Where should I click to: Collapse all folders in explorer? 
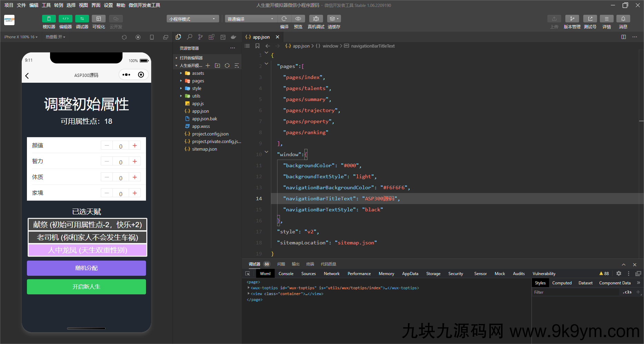tap(237, 65)
